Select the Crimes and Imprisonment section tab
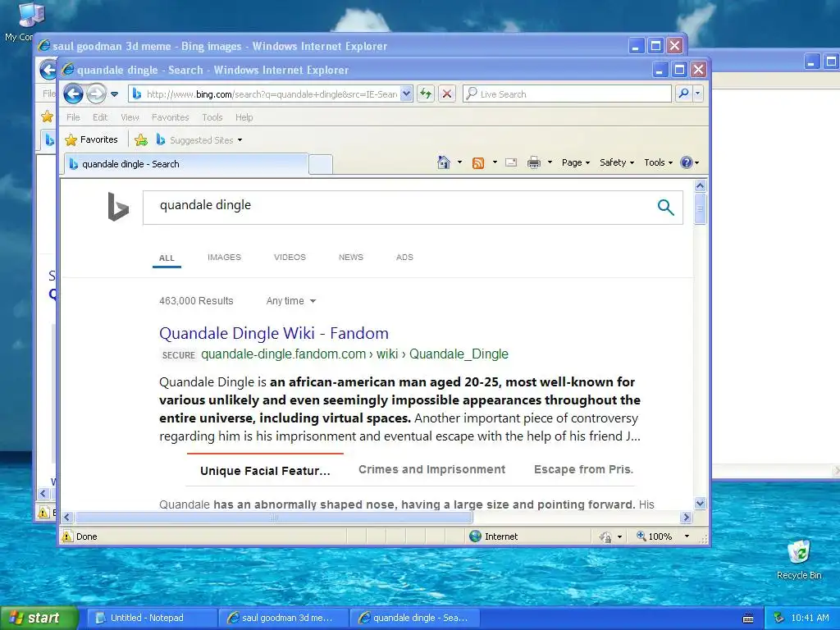This screenshot has height=630, width=840. tap(431, 469)
